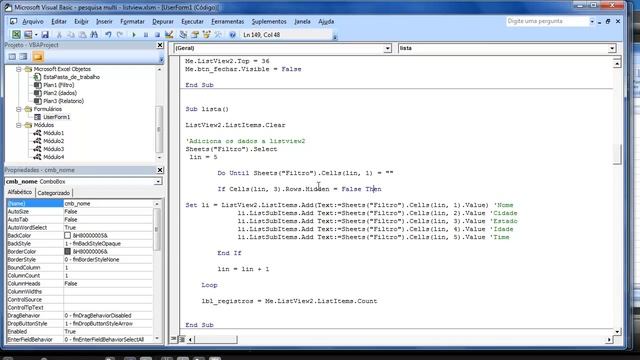Open the Insert object dropdown arrow

tap(36, 35)
